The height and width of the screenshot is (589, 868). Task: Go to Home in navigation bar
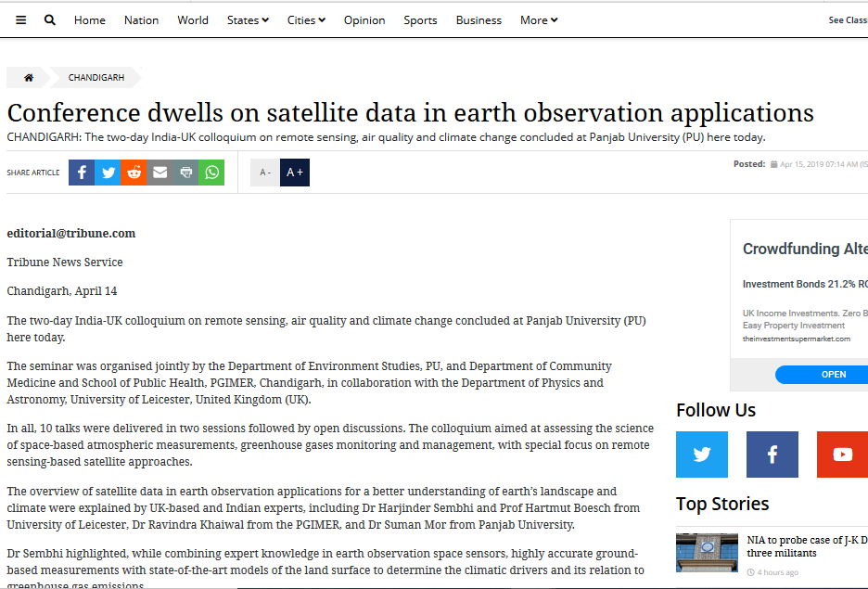tap(90, 20)
